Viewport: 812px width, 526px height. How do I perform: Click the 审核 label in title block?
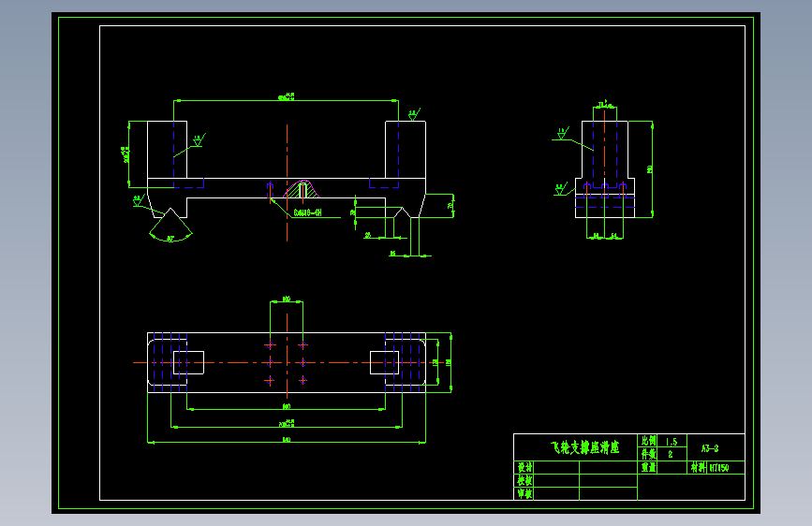click(524, 494)
